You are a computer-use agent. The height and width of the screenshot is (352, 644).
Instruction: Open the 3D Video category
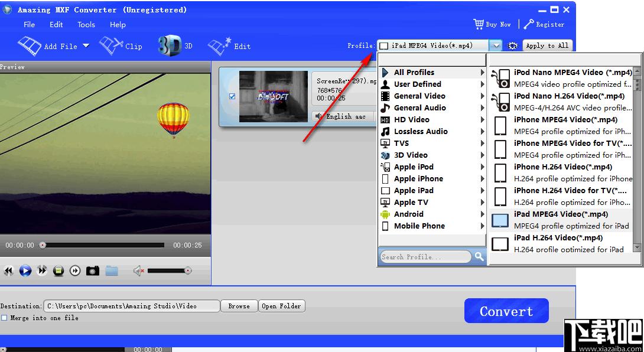pos(432,155)
